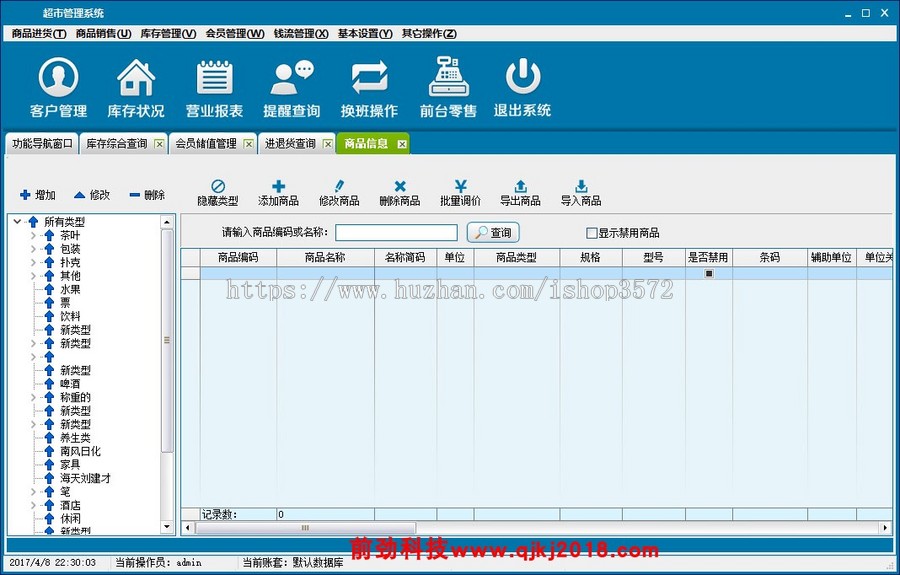The image size is (900, 575).
Task: Close the 会员储值管理 tab
Action: click(x=249, y=144)
